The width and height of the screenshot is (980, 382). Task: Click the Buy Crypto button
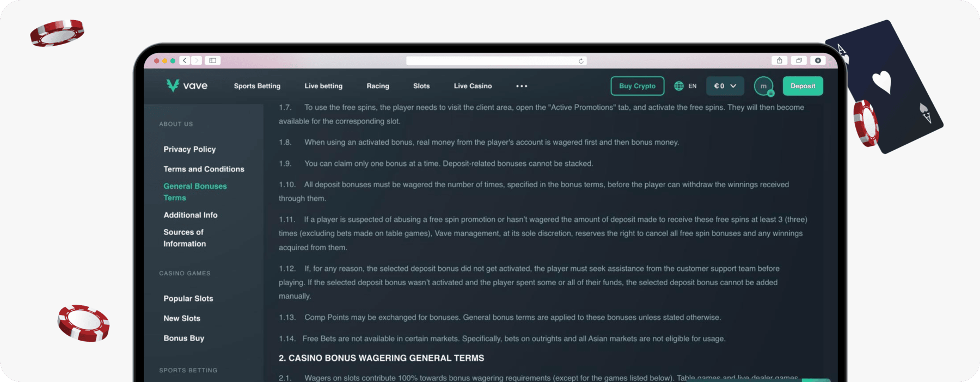(638, 86)
